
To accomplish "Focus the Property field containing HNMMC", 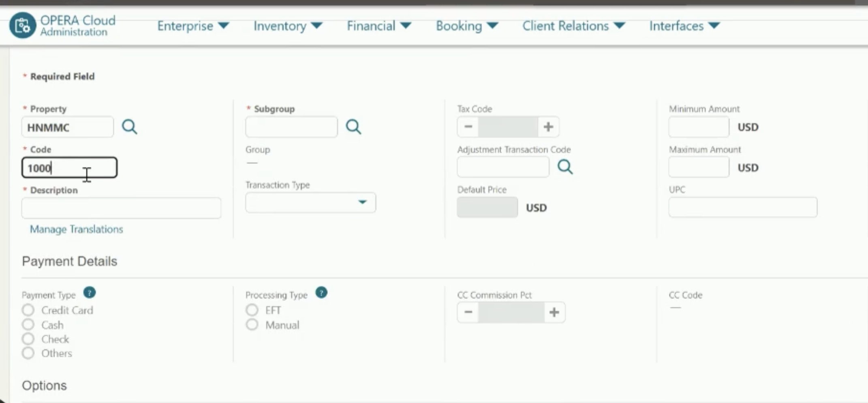I will click(68, 127).
